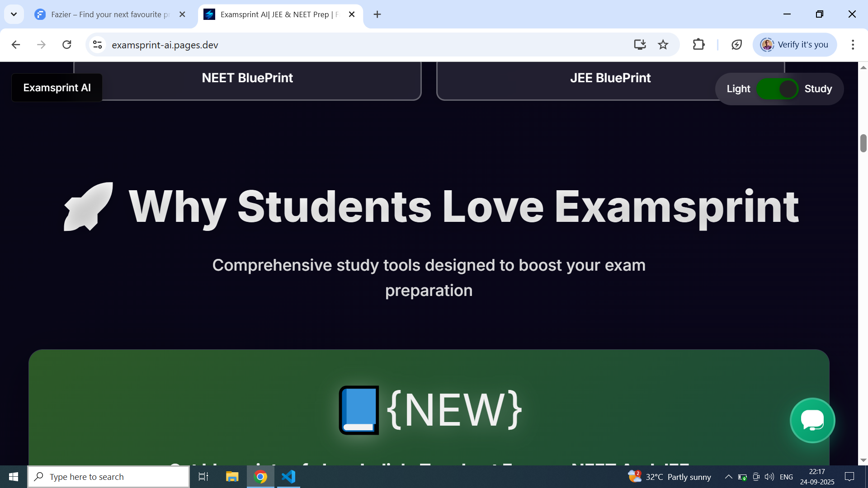Open the volume speaker icon
This screenshot has height=488, width=868.
[769, 477]
